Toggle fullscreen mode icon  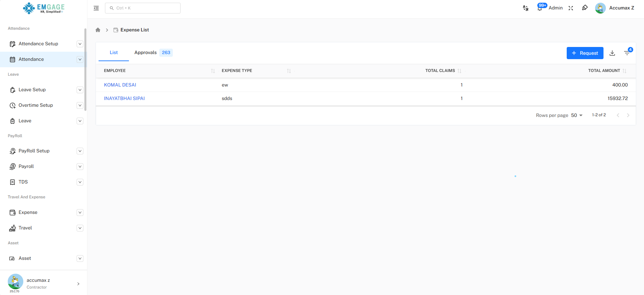tap(571, 8)
